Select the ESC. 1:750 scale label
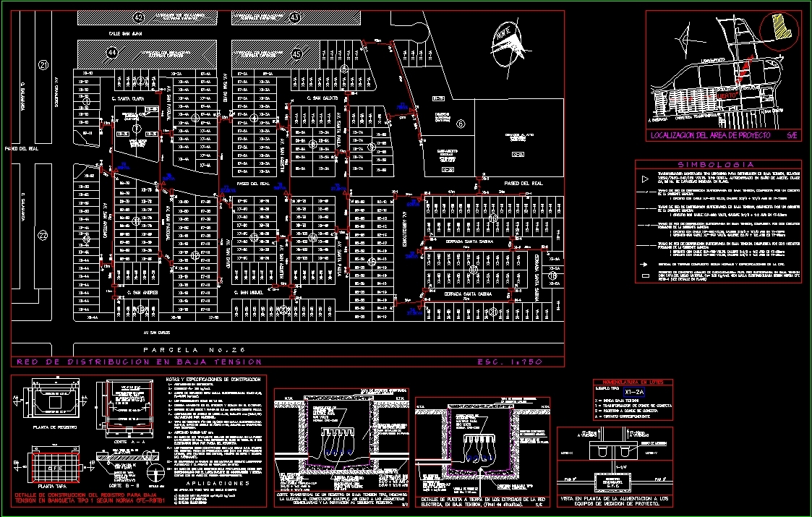 click(x=508, y=362)
